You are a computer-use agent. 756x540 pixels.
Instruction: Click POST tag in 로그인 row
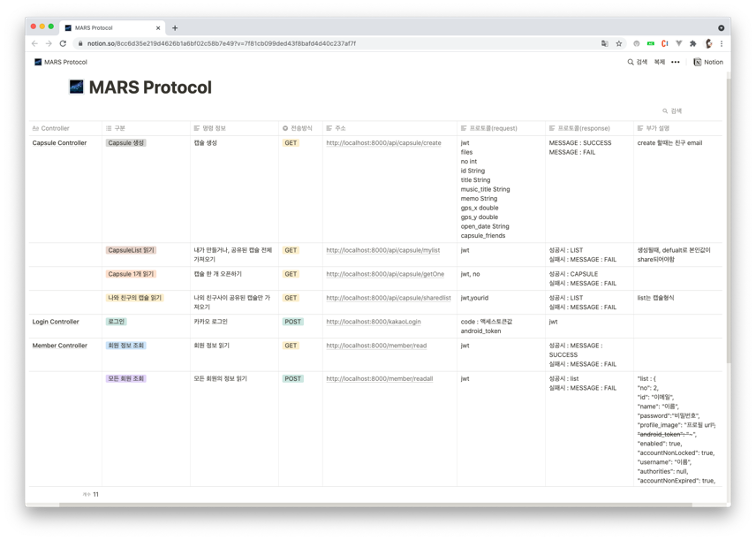[293, 322]
